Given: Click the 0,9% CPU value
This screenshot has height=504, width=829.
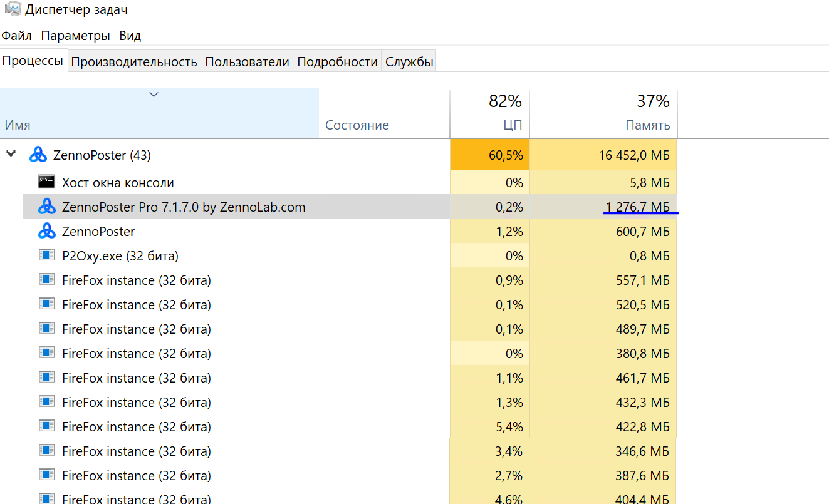Looking at the screenshot, I should (509, 280).
